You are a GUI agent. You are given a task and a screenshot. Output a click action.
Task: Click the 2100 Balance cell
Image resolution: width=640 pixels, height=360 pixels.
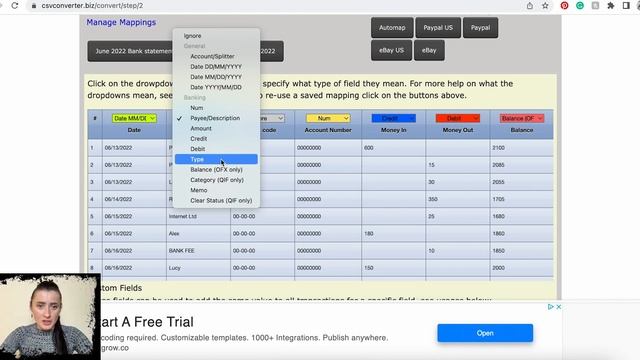(522, 148)
